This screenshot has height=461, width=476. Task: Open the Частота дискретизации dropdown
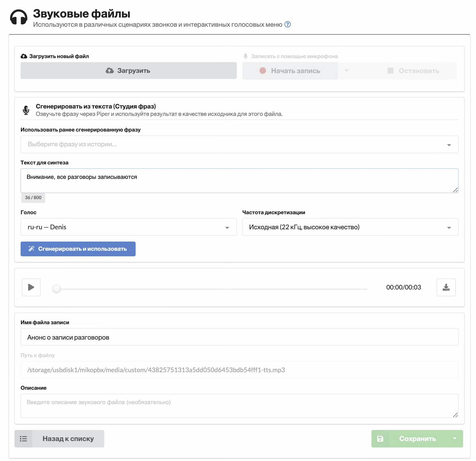tap(350, 227)
